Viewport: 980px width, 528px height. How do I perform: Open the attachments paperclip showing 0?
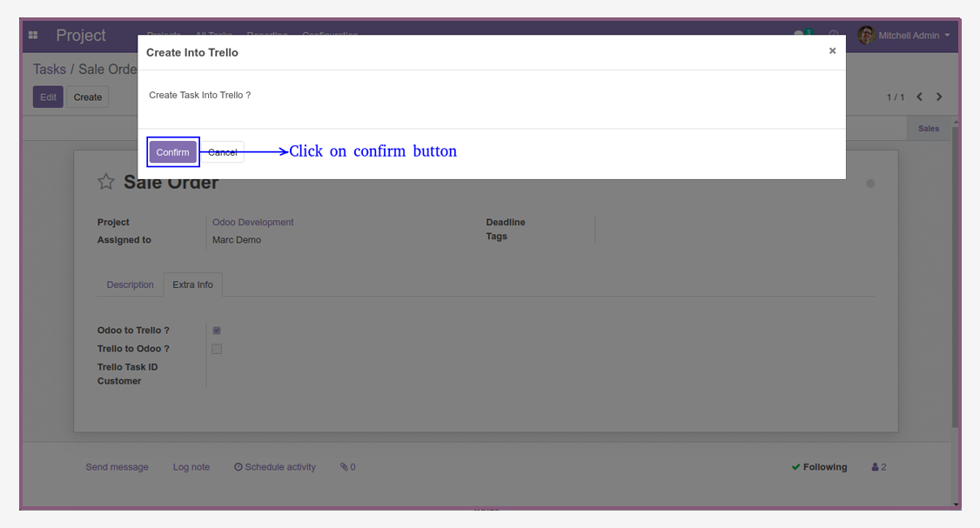(348, 467)
